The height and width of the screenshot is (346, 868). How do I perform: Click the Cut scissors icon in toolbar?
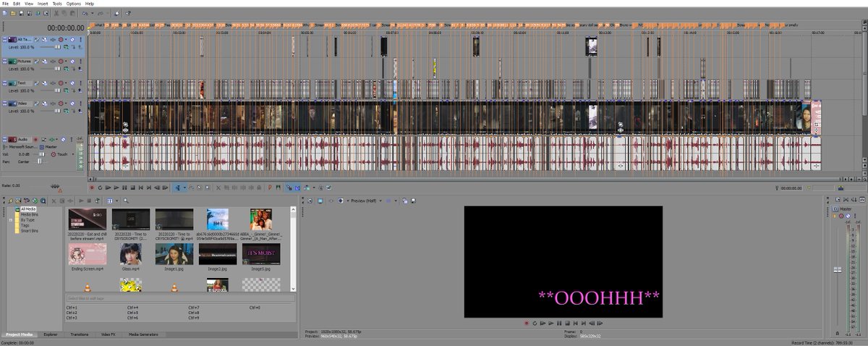tap(56, 13)
